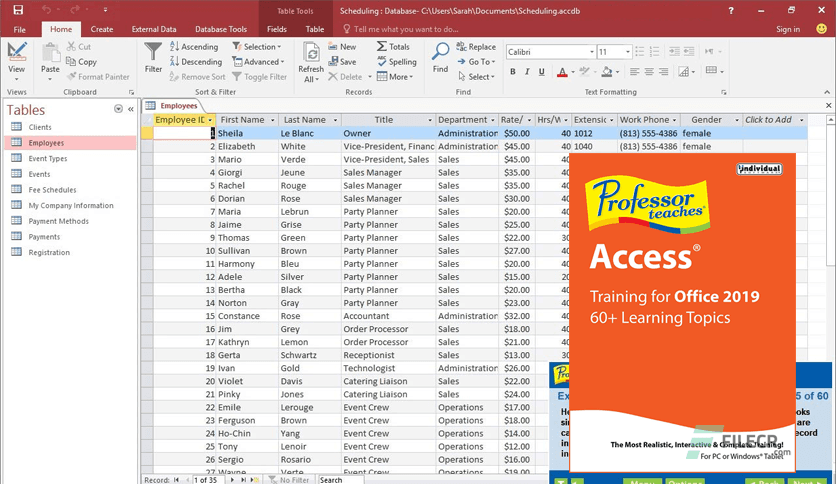Click Sign in
836x484 pixels.
tap(788, 29)
